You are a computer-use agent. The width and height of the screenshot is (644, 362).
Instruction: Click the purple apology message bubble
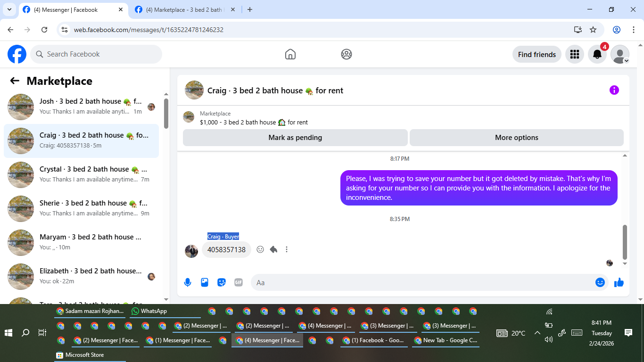click(x=479, y=188)
